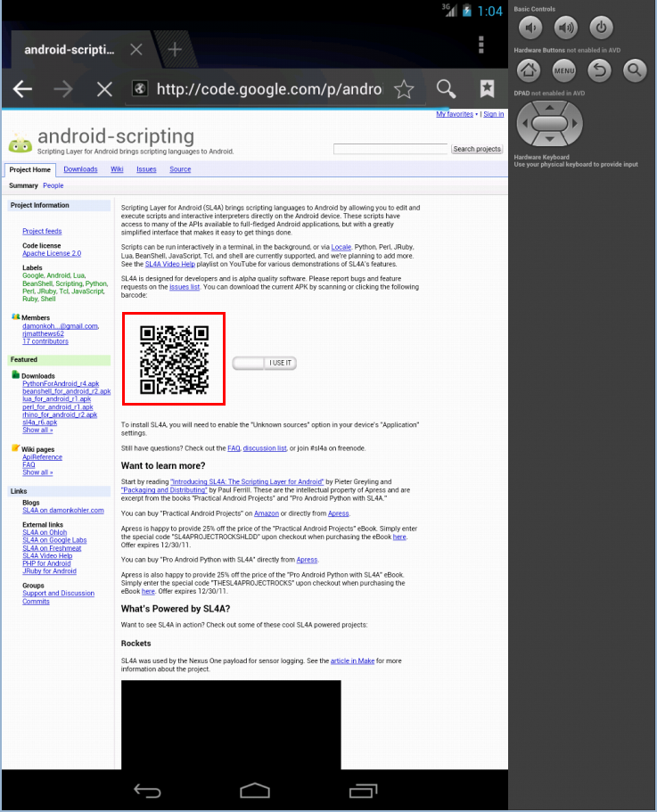Close the android-scripting tab

coord(136,49)
